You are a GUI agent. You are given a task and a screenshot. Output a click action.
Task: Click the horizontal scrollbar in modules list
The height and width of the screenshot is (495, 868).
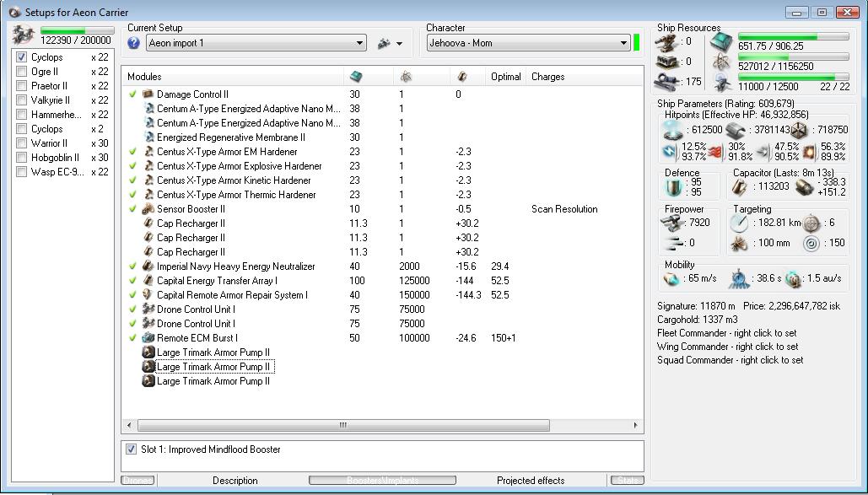coord(343,426)
